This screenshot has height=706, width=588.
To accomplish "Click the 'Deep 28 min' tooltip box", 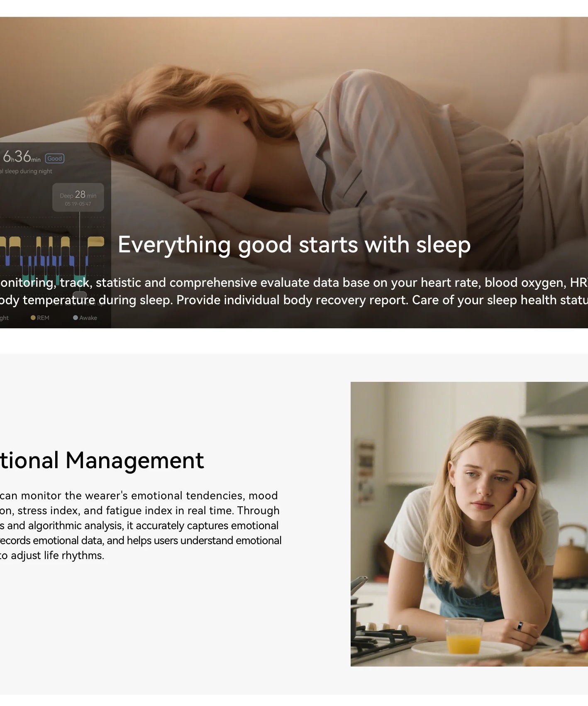I will click(78, 198).
